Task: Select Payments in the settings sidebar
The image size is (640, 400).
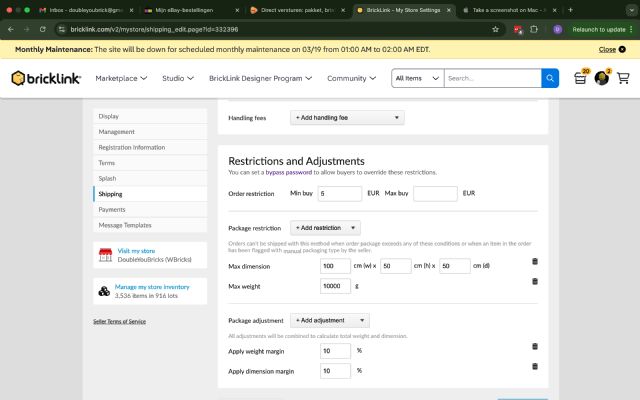Action: pyautogui.click(x=112, y=210)
